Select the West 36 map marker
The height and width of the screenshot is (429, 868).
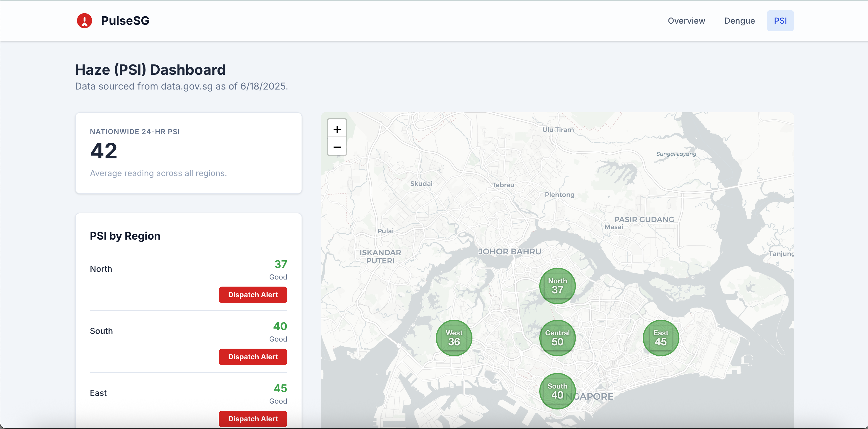coord(454,338)
